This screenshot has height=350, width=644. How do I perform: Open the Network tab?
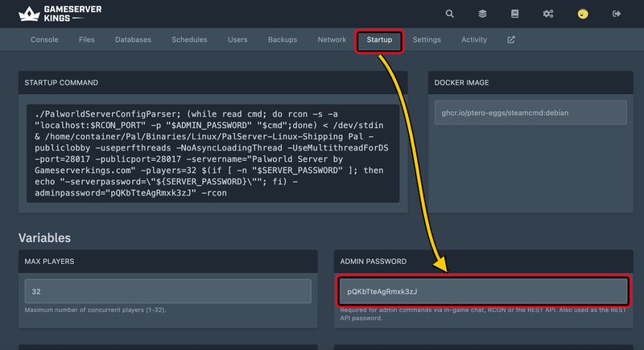point(332,39)
